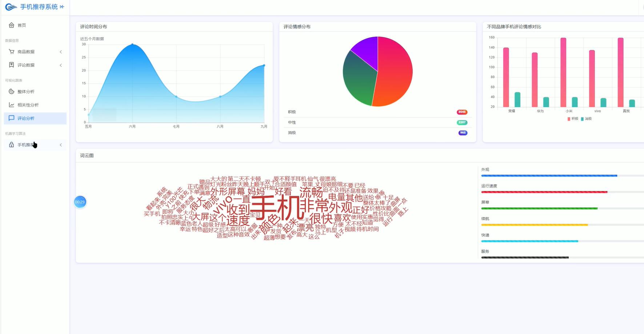The height and width of the screenshot is (334, 644).
Task: Click the lock icon beside 手机推荐
Action: click(x=11, y=144)
